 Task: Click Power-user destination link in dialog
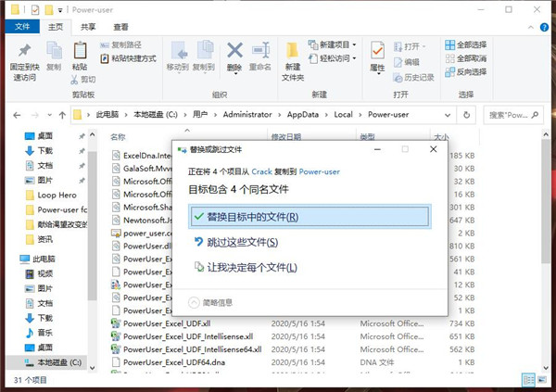click(x=319, y=171)
